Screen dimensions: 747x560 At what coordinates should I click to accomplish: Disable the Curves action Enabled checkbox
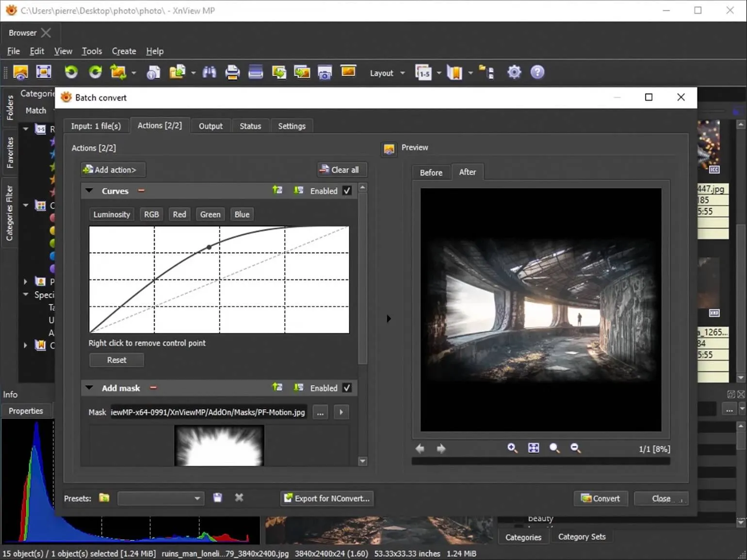347,191
